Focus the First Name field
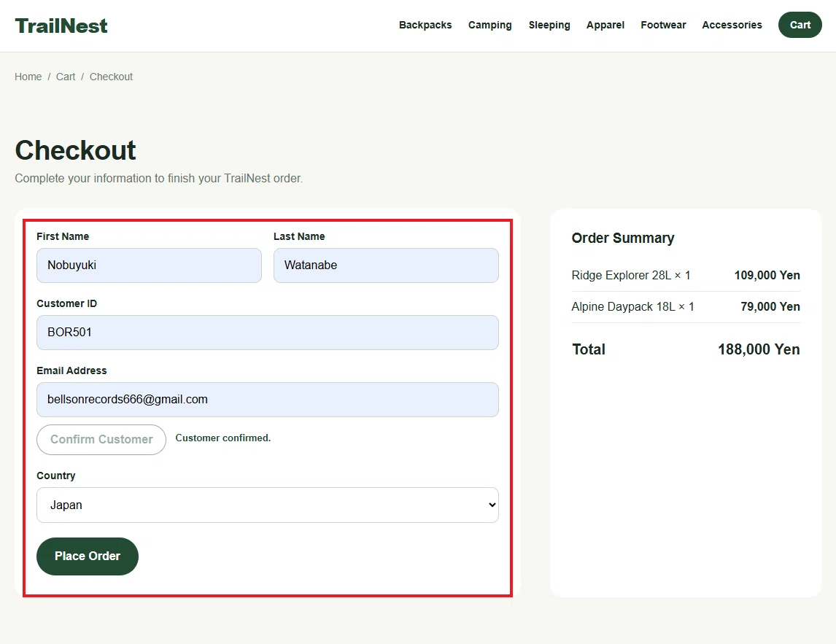836x644 pixels. click(150, 265)
